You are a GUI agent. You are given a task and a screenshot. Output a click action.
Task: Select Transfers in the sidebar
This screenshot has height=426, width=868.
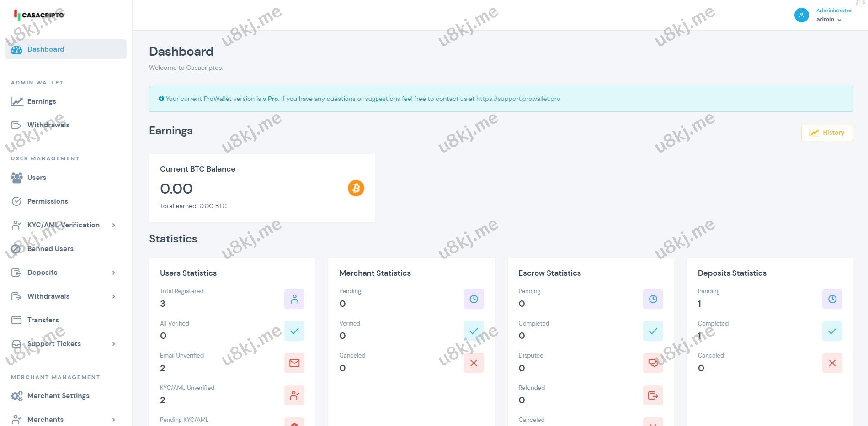pyautogui.click(x=43, y=320)
